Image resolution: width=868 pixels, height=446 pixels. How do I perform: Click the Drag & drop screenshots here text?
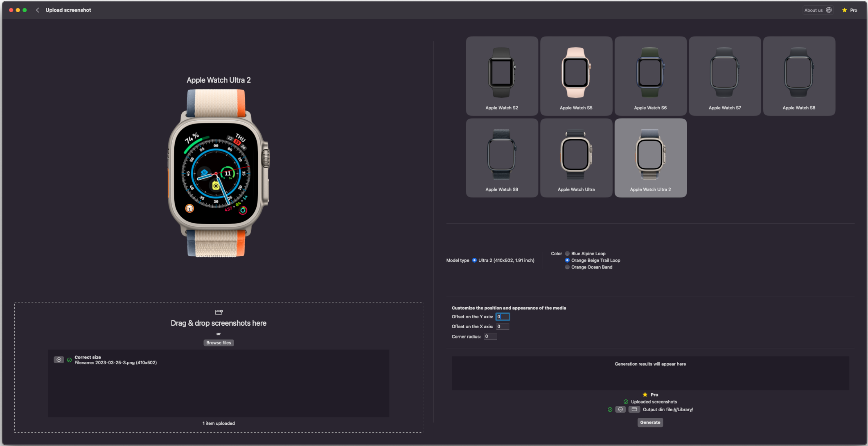(219, 323)
